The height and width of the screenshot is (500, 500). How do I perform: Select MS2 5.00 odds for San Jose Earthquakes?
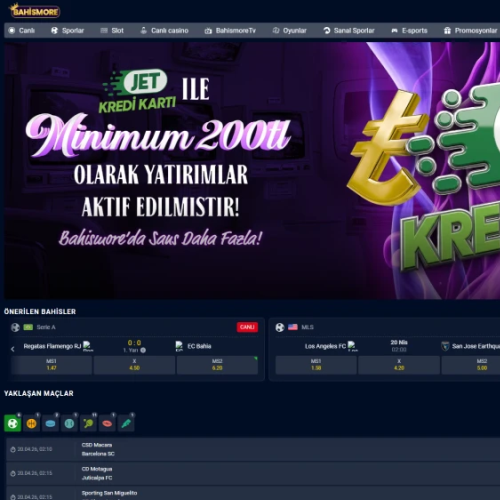(x=471, y=365)
